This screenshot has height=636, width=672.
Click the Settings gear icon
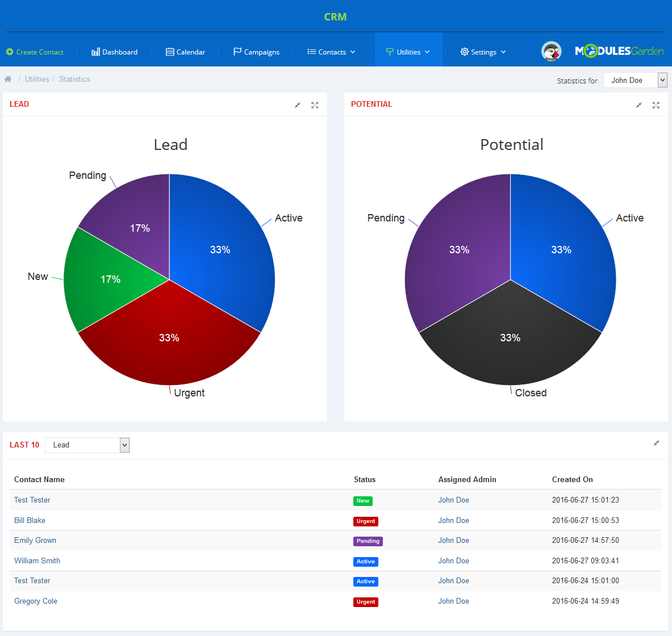pyautogui.click(x=464, y=52)
